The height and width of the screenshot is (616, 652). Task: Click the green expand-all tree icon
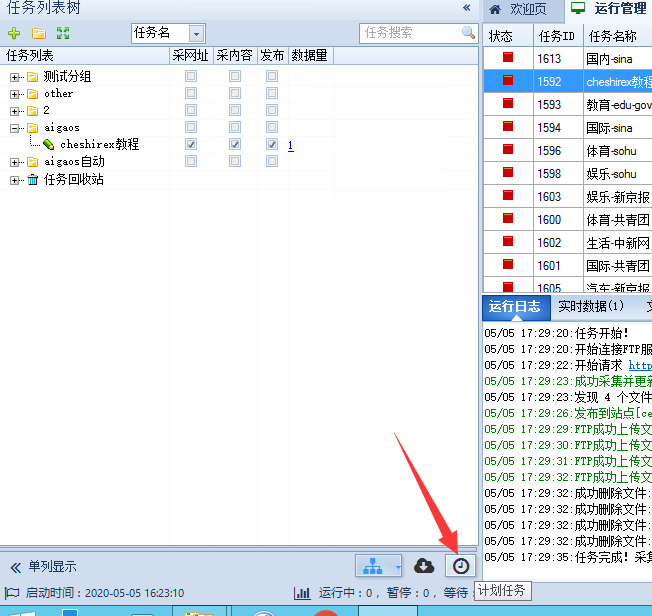point(63,33)
